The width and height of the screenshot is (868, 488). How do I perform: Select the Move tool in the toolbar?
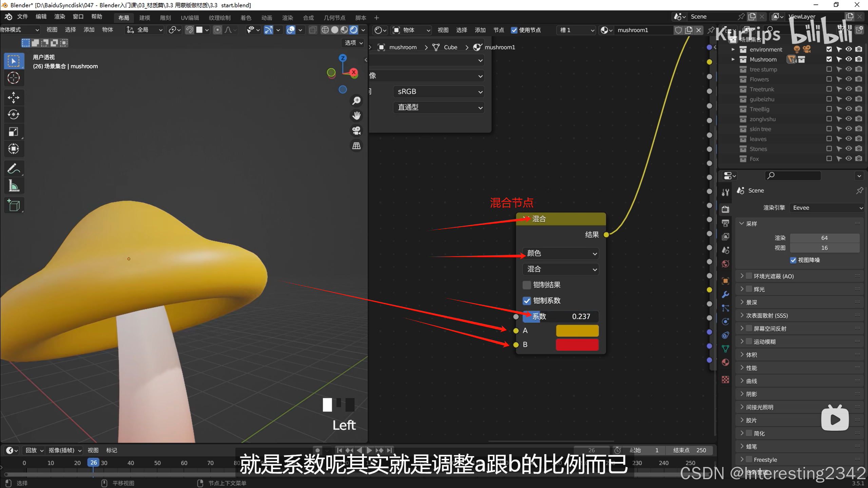coord(14,97)
